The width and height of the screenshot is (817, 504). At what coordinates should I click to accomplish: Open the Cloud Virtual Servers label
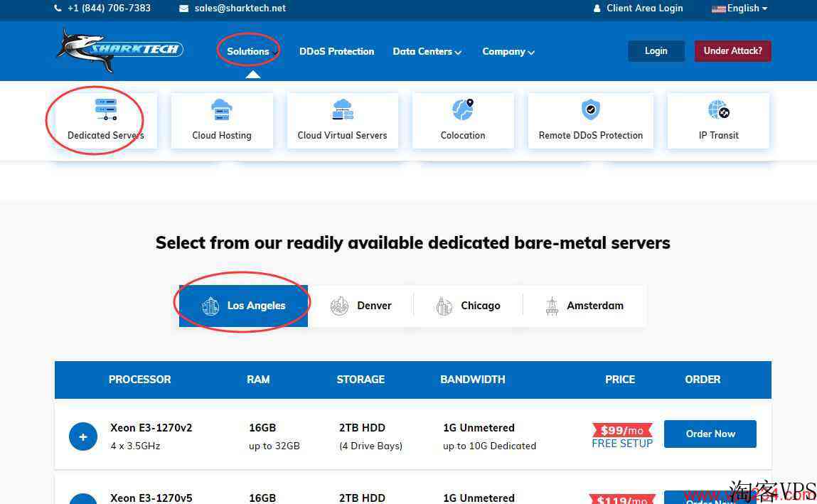342,135
